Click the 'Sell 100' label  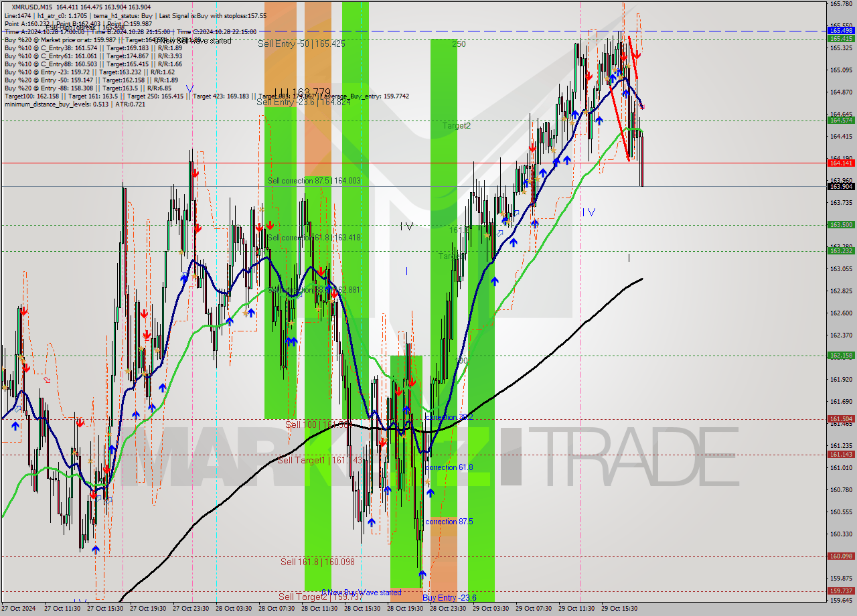302,425
